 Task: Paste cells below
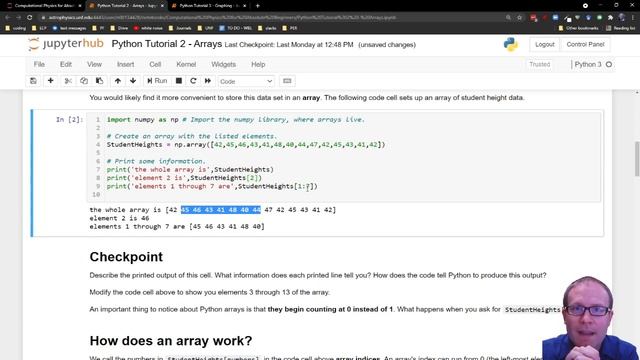(99, 81)
